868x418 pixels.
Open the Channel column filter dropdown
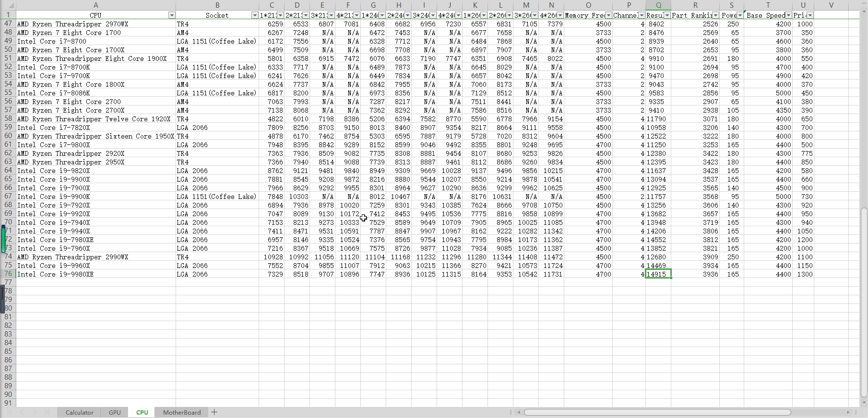coord(642,15)
